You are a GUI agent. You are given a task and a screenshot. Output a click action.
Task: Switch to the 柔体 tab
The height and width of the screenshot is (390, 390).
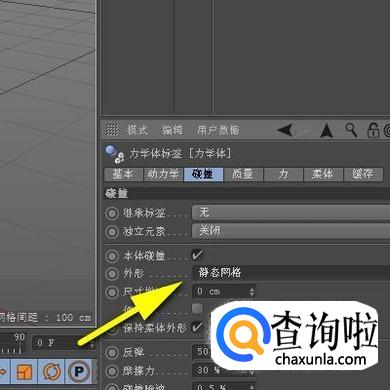pyautogui.click(x=323, y=174)
